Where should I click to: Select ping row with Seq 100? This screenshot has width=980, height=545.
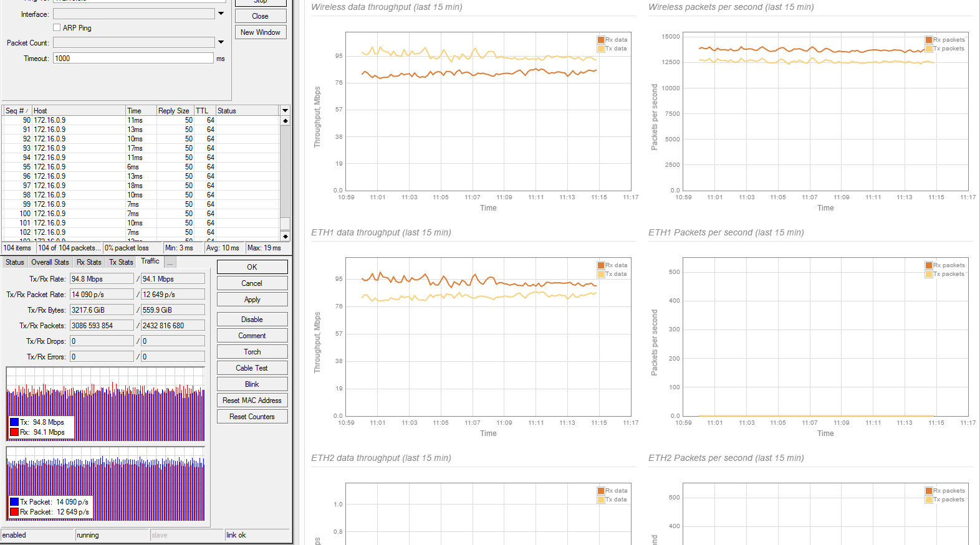141,214
